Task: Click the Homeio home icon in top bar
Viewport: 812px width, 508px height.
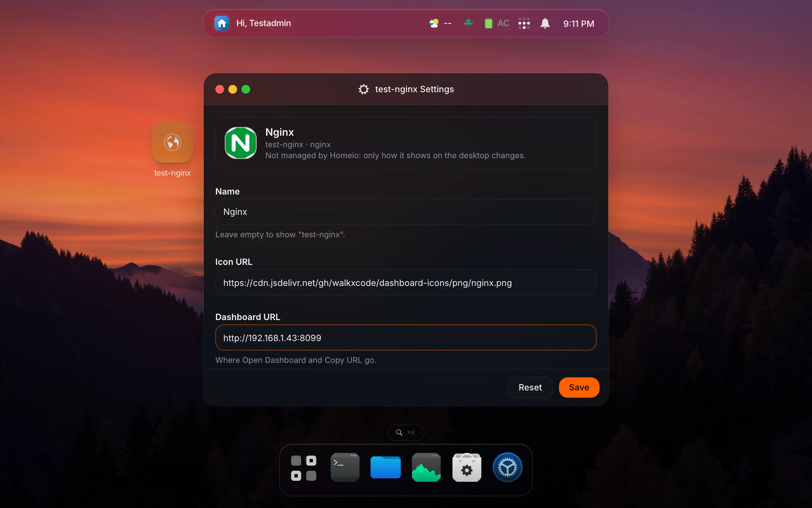Action: coord(222,23)
